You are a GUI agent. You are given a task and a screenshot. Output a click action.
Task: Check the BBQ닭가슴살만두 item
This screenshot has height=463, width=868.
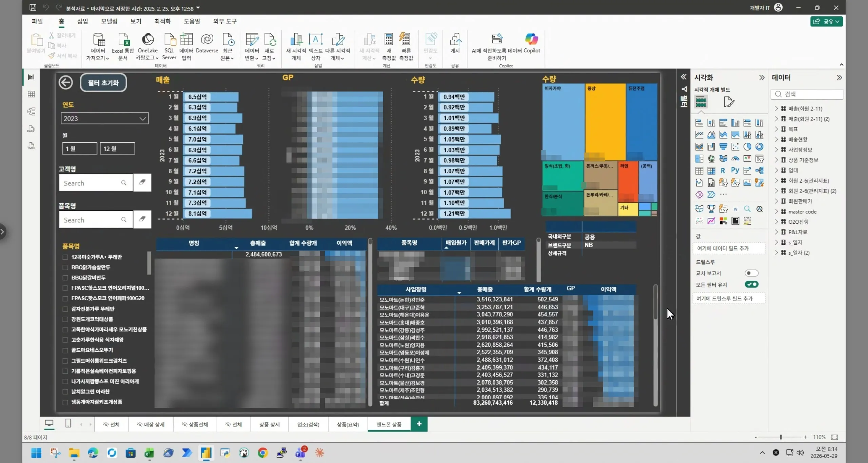pyautogui.click(x=65, y=267)
